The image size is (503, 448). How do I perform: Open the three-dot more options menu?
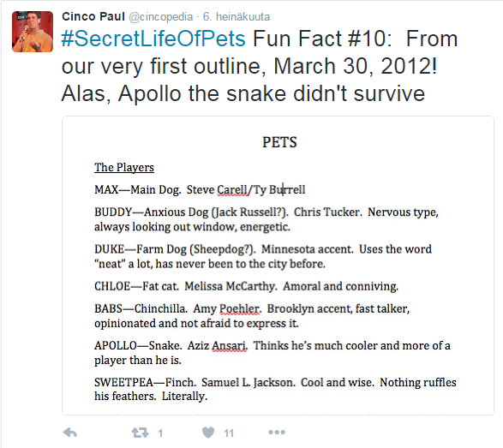277,433
